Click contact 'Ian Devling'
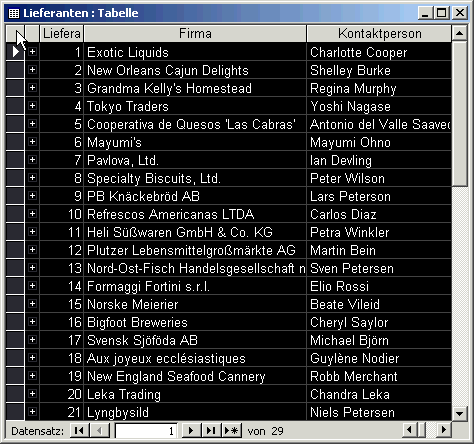This screenshot has width=474, height=444. point(379,160)
